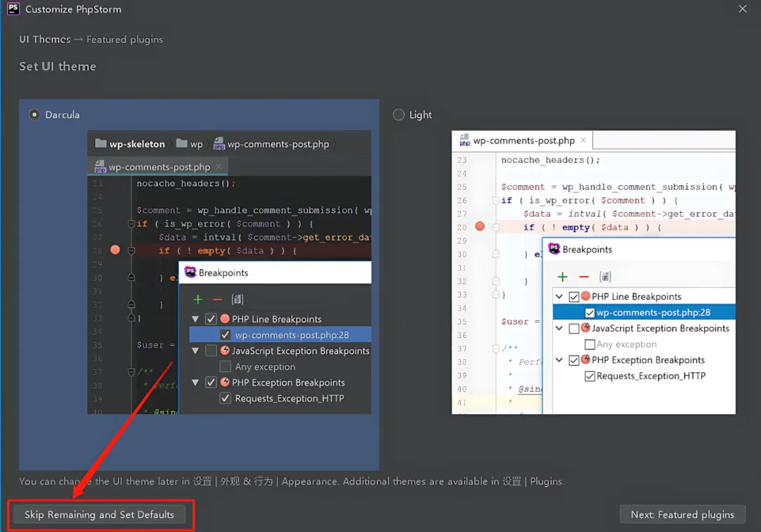
Task: Toggle PHP Line Breakpoints checkbox in Light preview
Action: [x=574, y=297]
